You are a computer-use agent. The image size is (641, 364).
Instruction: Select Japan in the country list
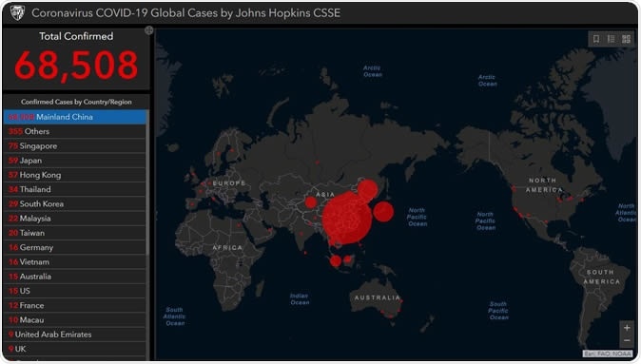75,161
